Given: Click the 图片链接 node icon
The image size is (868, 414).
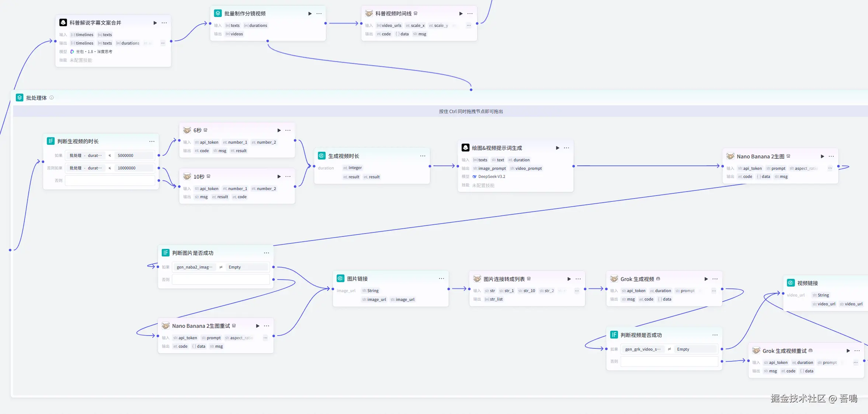Looking at the screenshot, I should [x=340, y=278].
